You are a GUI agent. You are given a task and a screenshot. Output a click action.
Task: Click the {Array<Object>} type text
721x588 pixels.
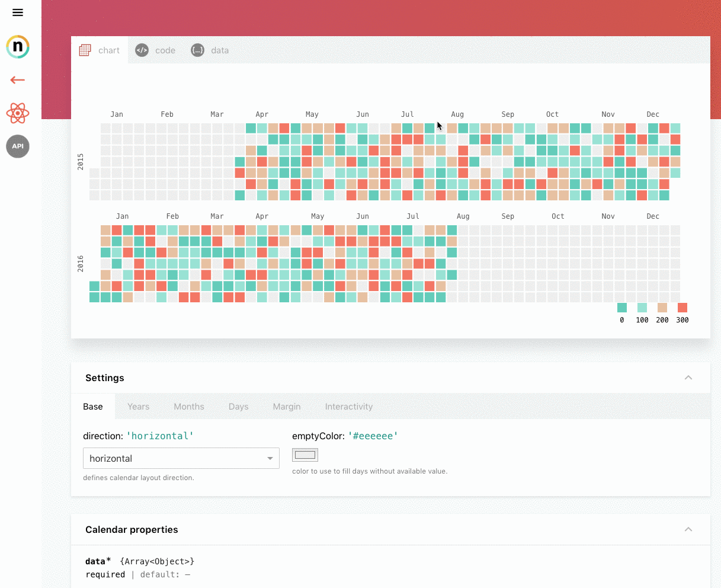tap(157, 561)
